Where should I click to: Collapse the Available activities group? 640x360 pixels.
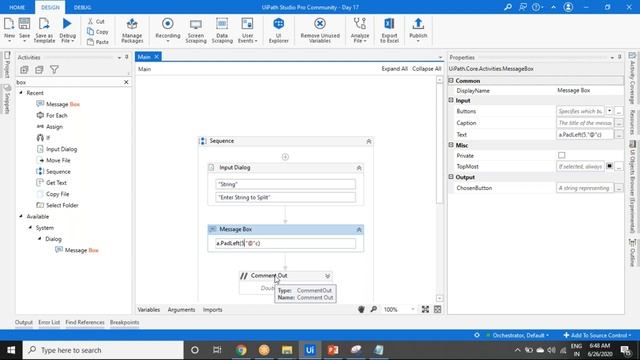pyautogui.click(x=21, y=216)
